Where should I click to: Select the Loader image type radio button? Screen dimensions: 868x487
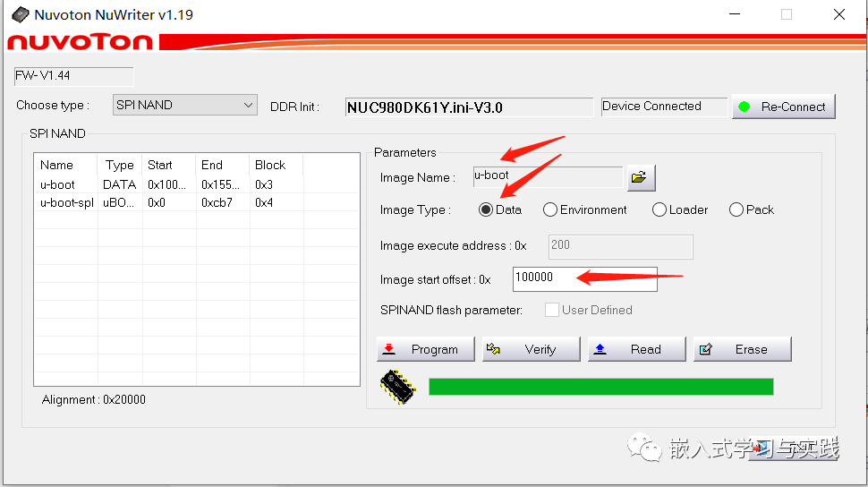point(659,209)
